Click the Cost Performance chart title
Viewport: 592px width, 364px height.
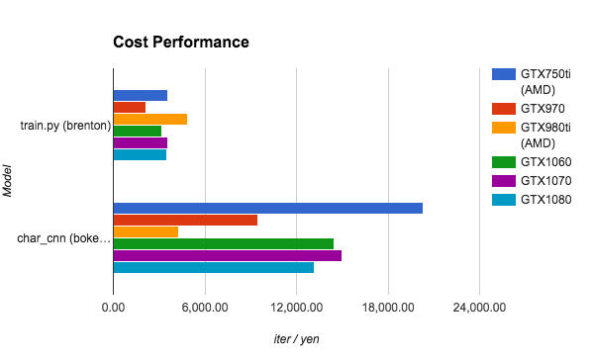coord(181,42)
